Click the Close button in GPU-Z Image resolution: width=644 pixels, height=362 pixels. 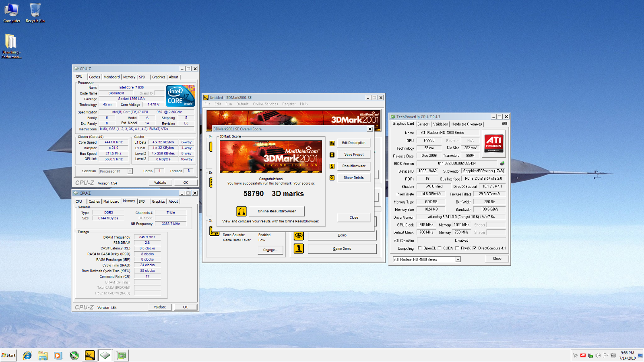pyautogui.click(x=497, y=259)
